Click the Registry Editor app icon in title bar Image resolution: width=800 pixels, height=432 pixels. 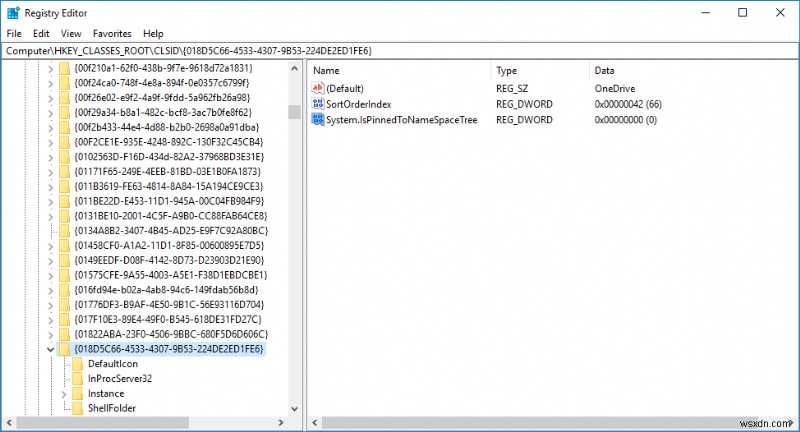[13, 13]
